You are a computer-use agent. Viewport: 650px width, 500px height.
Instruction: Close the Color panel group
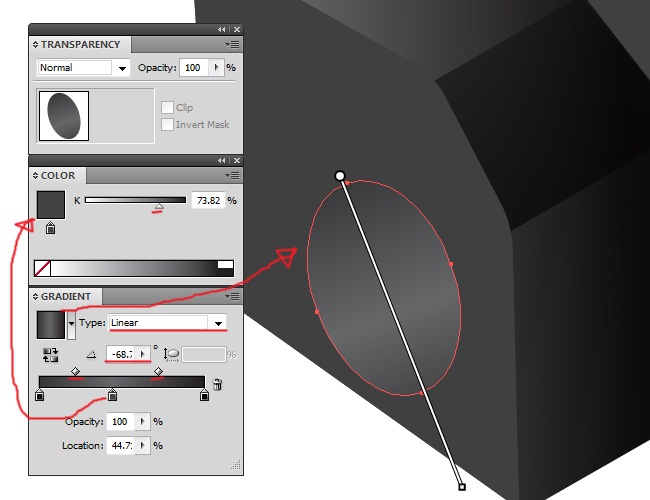tap(237, 160)
